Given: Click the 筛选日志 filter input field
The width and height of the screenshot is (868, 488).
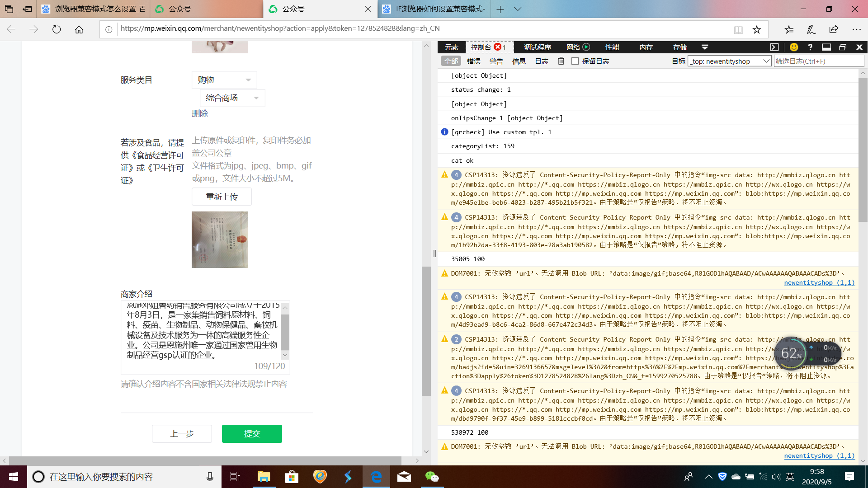Looking at the screenshot, I should (818, 61).
